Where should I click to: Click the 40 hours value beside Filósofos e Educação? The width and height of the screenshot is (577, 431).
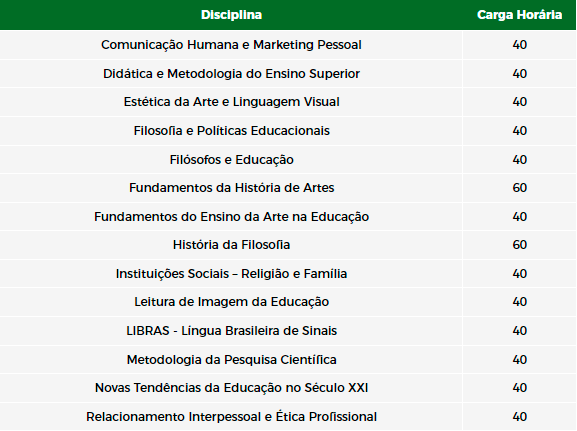click(x=520, y=160)
